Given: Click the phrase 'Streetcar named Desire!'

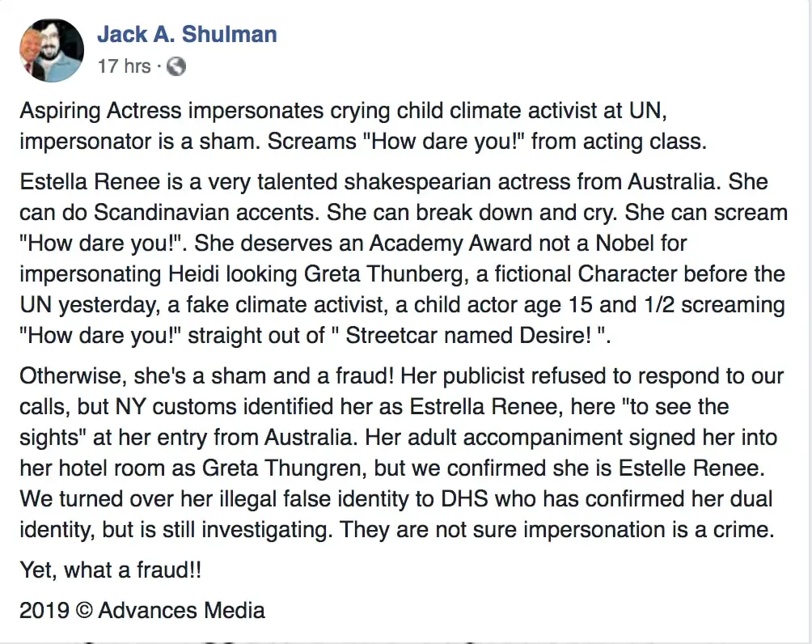Looking at the screenshot, I should 468,335.
